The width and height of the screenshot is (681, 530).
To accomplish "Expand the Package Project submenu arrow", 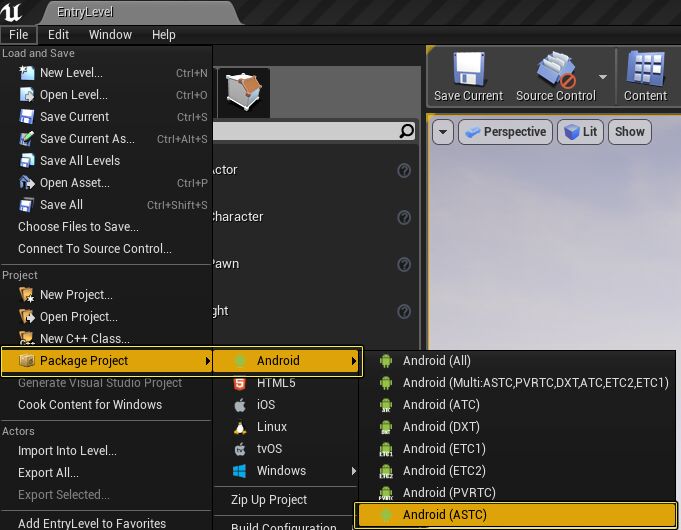I will (208, 361).
